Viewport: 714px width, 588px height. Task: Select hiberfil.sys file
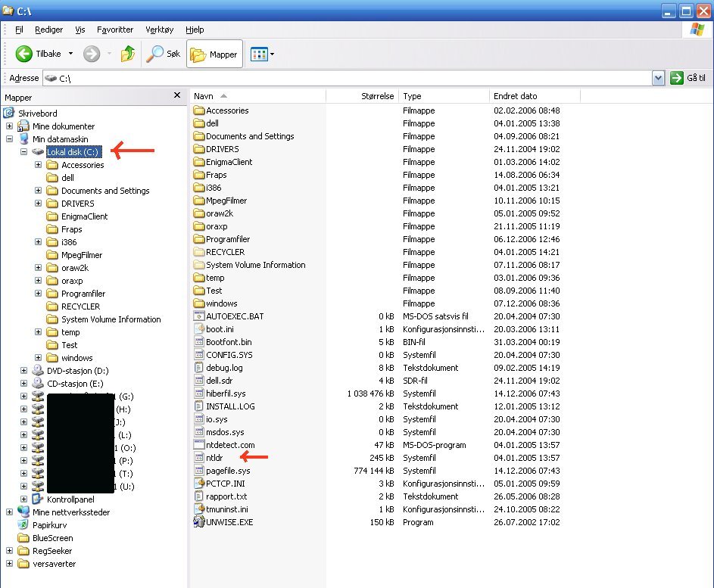(220, 394)
